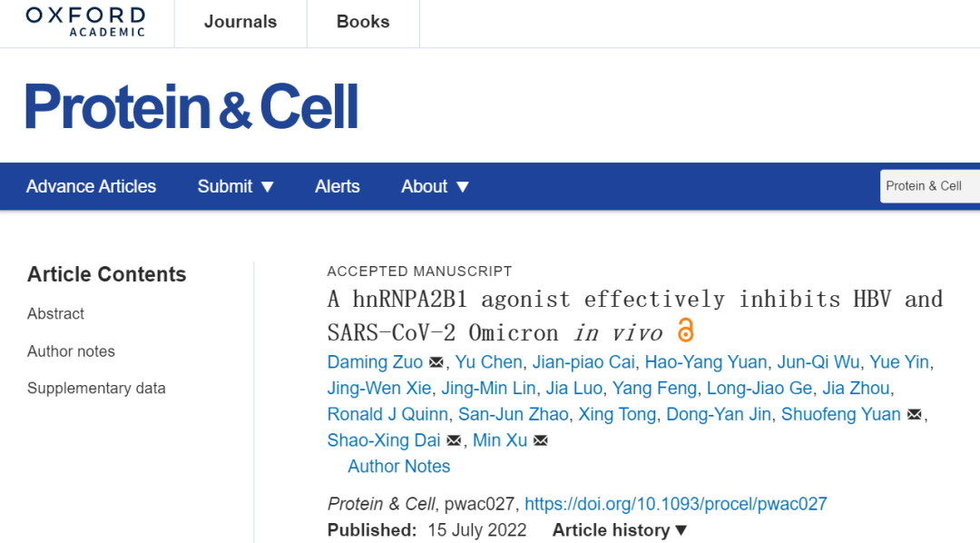This screenshot has height=543, width=980.
Task: Open the Journals tab
Action: tap(240, 23)
